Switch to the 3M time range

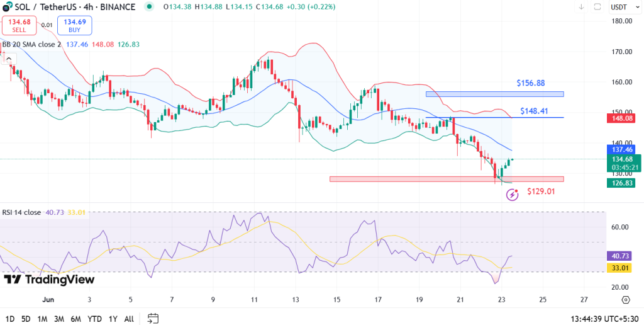click(58, 318)
